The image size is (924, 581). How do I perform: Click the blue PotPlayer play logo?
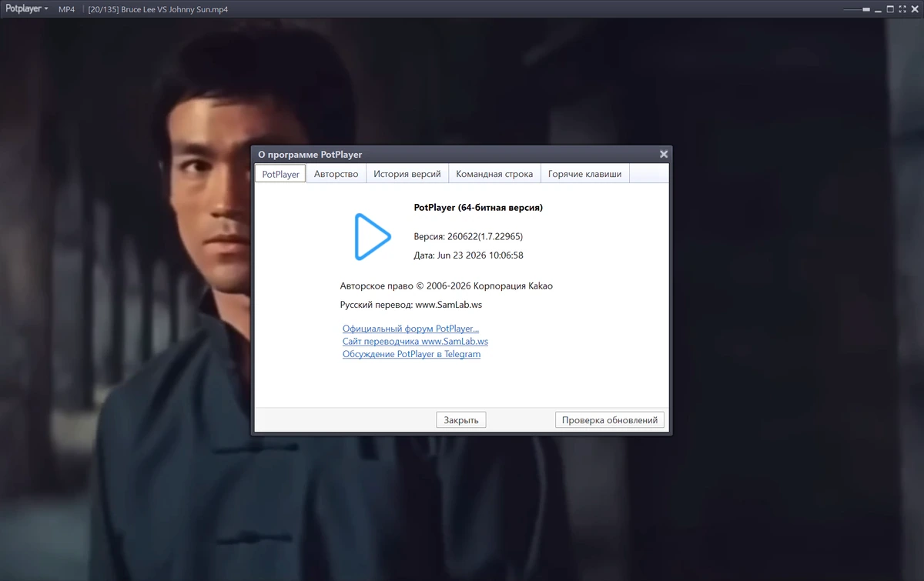pos(372,236)
